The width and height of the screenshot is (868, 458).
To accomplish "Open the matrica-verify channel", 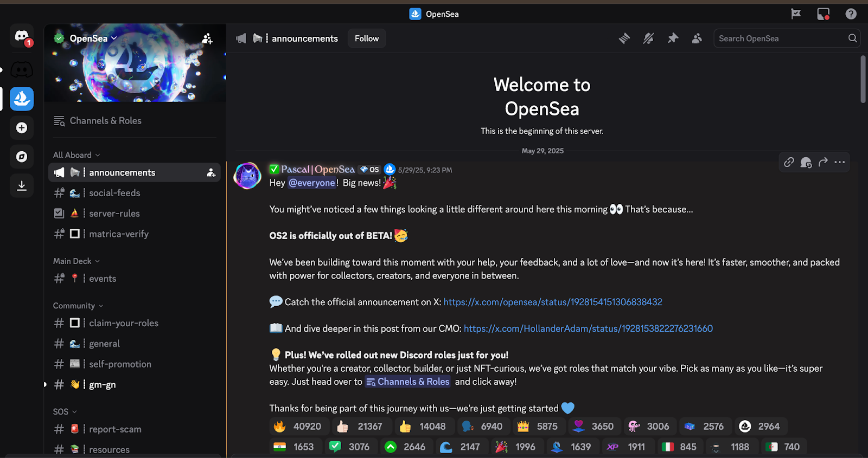I will click(x=135, y=234).
